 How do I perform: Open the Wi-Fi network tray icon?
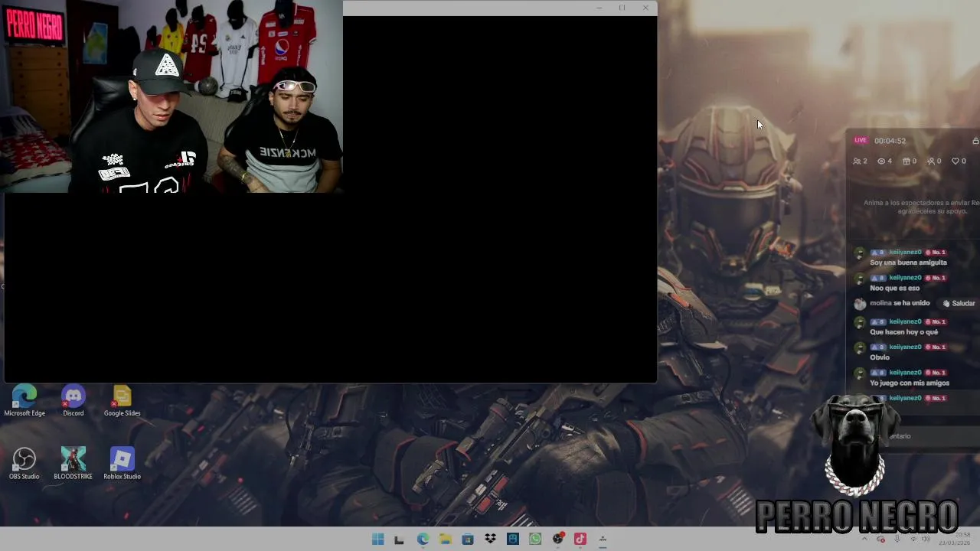913,539
